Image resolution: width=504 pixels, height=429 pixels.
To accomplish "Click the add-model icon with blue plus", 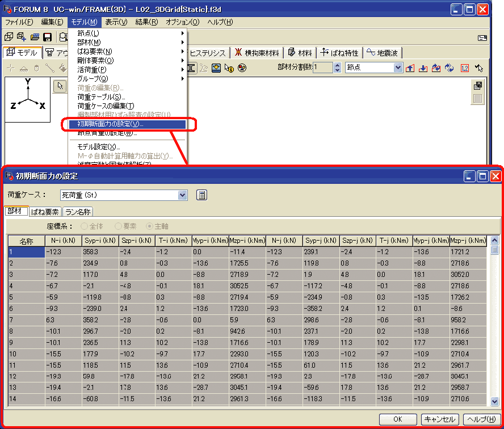I will (x=22, y=37).
